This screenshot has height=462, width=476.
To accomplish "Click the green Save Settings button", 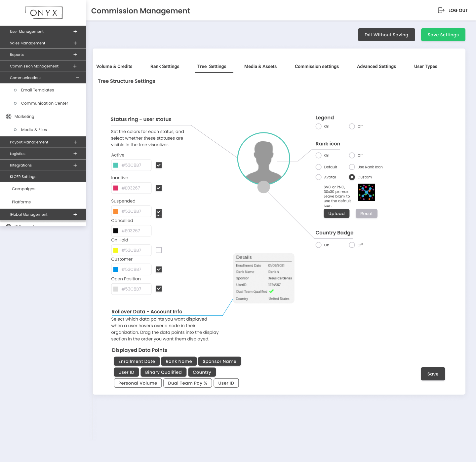I will 443,35.
